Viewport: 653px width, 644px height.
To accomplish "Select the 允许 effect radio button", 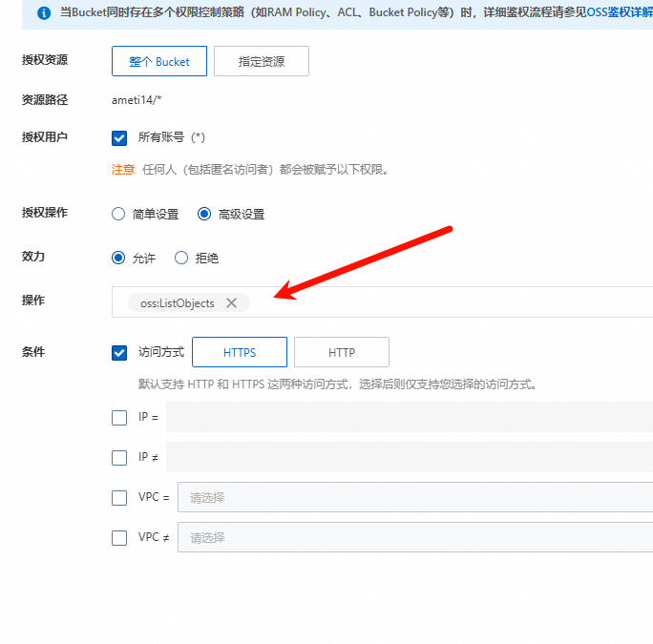I will 119,258.
